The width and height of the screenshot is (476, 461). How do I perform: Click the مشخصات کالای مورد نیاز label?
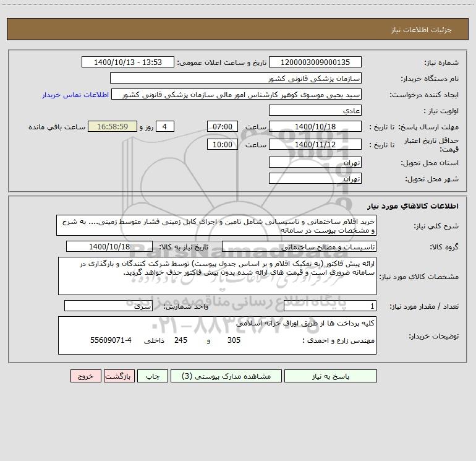click(x=420, y=277)
